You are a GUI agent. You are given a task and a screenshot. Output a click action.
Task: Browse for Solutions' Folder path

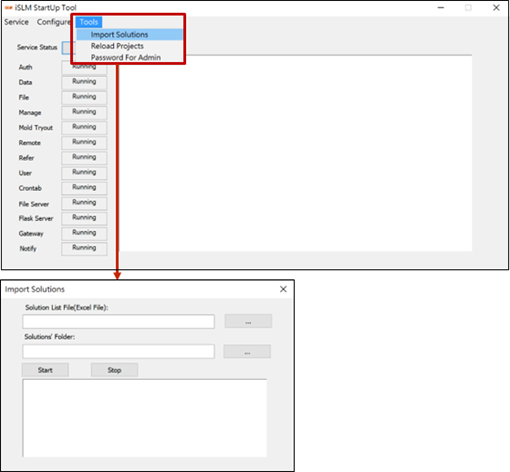tap(247, 351)
